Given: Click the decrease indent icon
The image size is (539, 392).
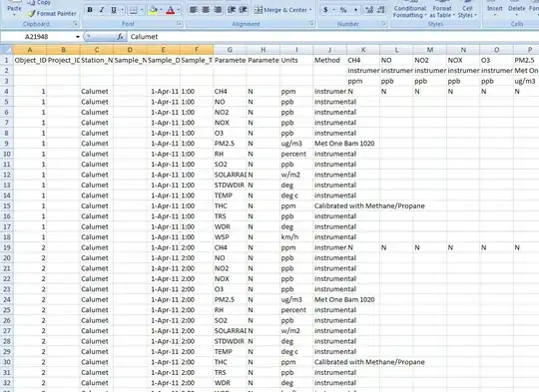Looking at the screenshot, I should [232, 10].
